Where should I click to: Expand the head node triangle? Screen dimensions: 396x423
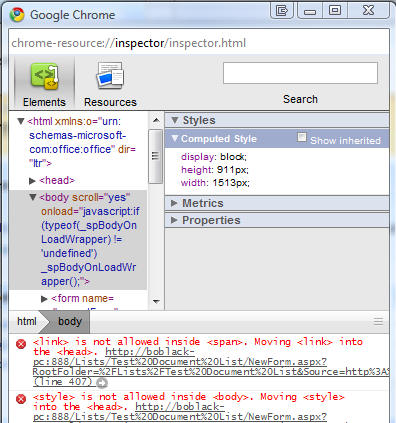[32, 181]
